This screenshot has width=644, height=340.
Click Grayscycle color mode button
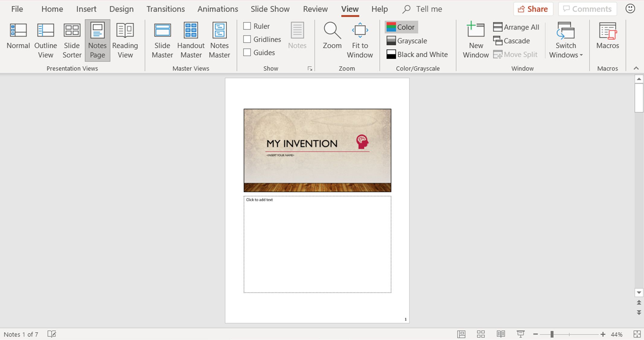408,40
